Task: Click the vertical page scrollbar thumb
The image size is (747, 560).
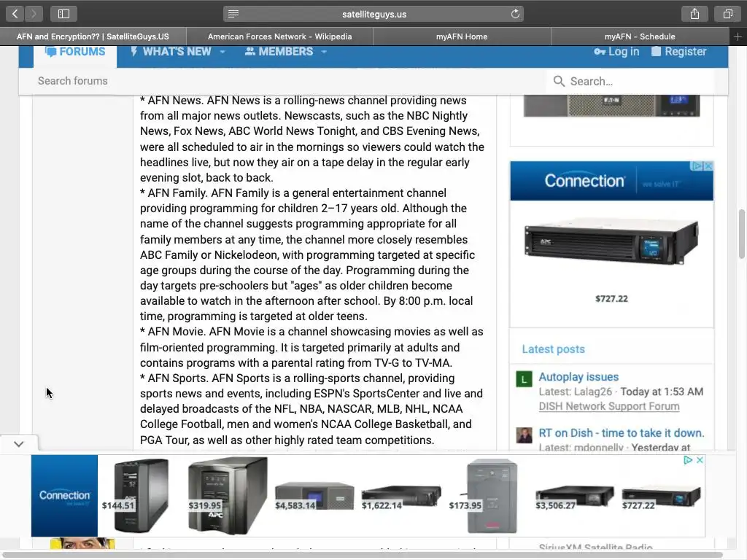Action: tap(742, 234)
